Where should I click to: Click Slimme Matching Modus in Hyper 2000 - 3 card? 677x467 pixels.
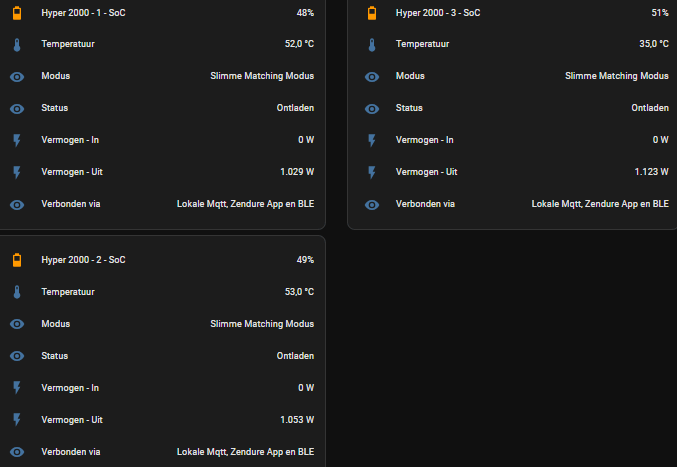click(x=617, y=76)
